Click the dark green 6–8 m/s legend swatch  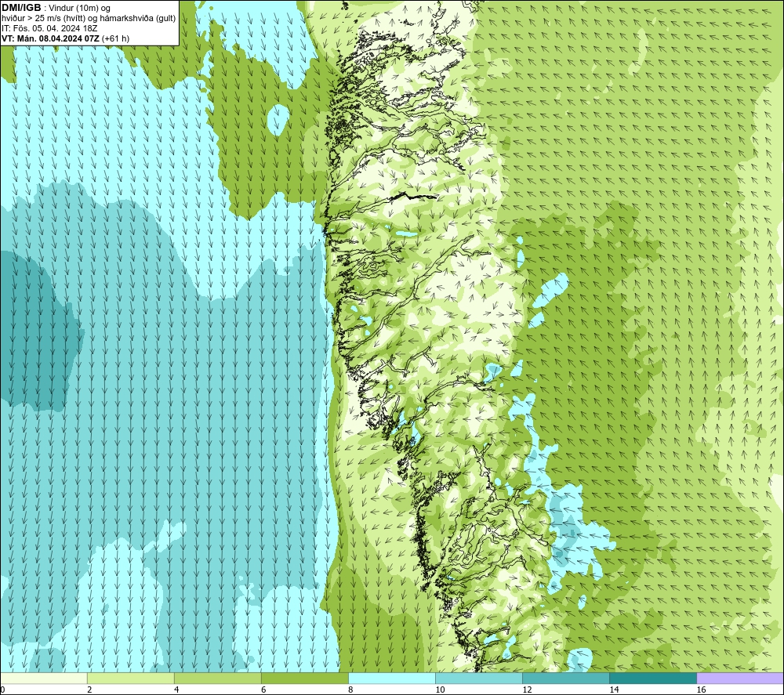[x=305, y=678]
